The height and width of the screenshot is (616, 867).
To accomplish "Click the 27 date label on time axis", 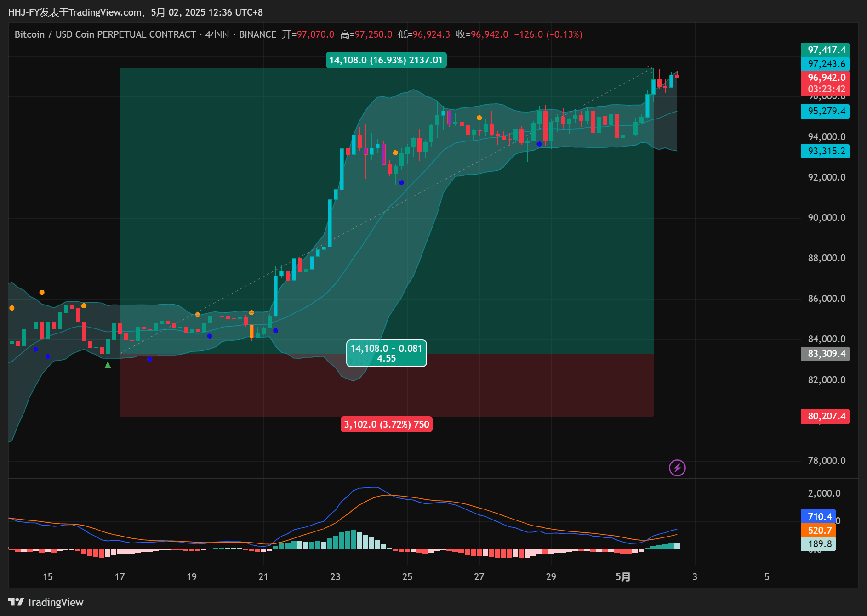I will (479, 577).
